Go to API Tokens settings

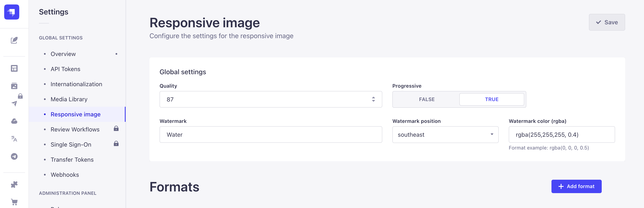[x=66, y=69]
